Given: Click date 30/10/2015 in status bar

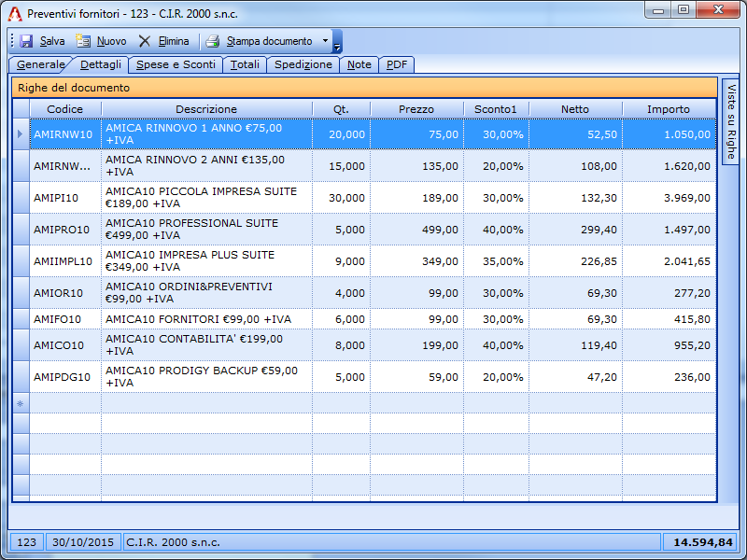Looking at the screenshot, I should [x=83, y=542].
